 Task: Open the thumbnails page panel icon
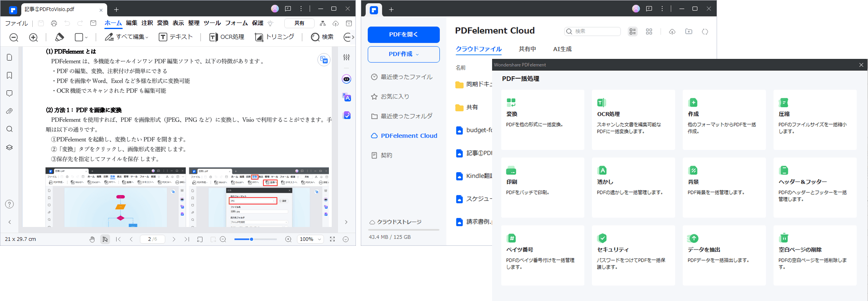(9, 57)
